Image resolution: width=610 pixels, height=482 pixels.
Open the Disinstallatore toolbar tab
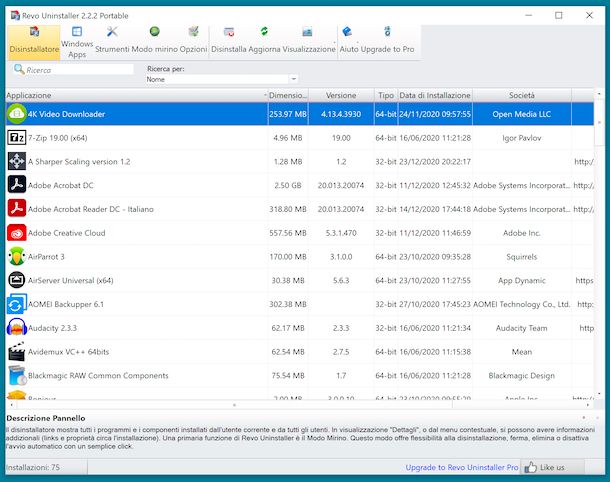click(34, 42)
